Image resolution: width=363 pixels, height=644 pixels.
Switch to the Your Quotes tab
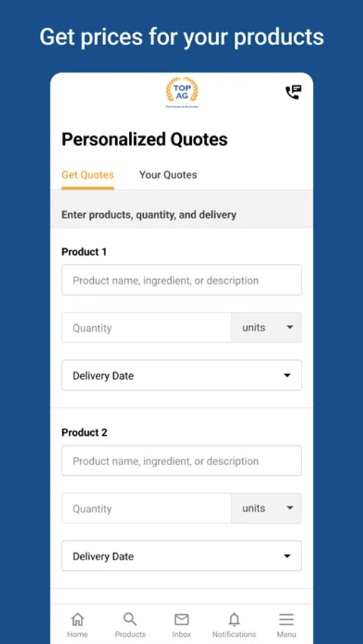[x=168, y=175]
